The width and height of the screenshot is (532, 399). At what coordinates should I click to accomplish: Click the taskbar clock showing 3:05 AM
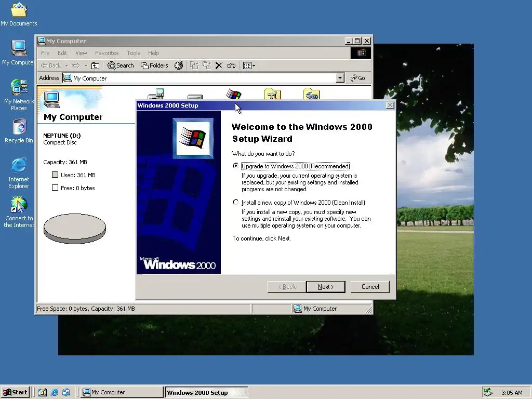(x=512, y=393)
